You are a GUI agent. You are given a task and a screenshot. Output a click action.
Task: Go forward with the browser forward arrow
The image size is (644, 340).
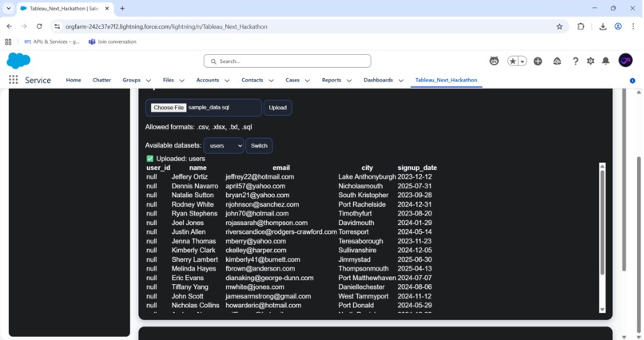click(24, 26)
